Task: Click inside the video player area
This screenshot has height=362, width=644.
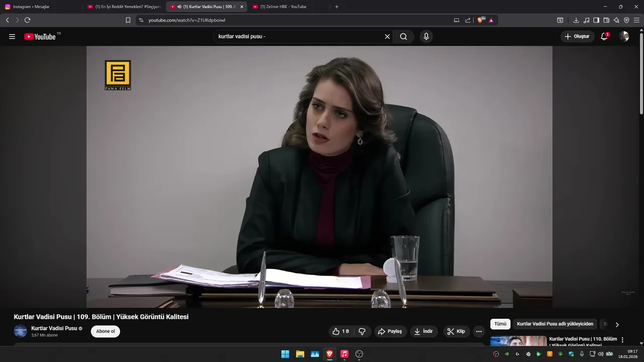Action: click(x=319, y=176)
